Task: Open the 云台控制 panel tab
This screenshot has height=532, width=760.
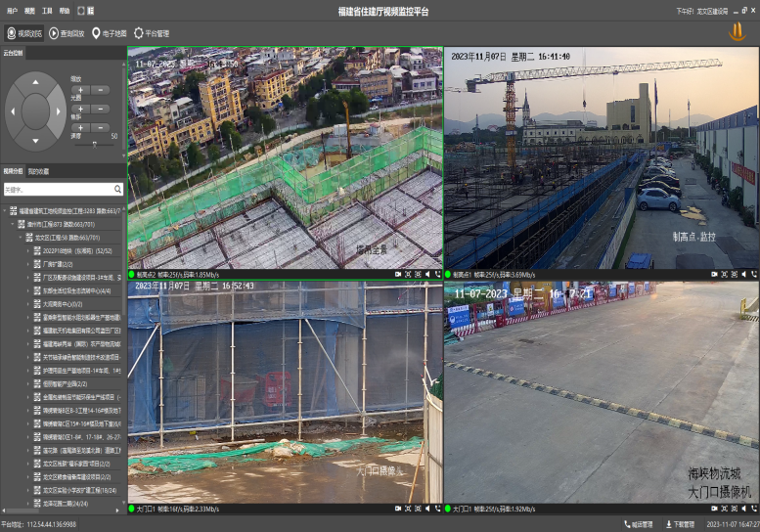Action: [13, 53]
